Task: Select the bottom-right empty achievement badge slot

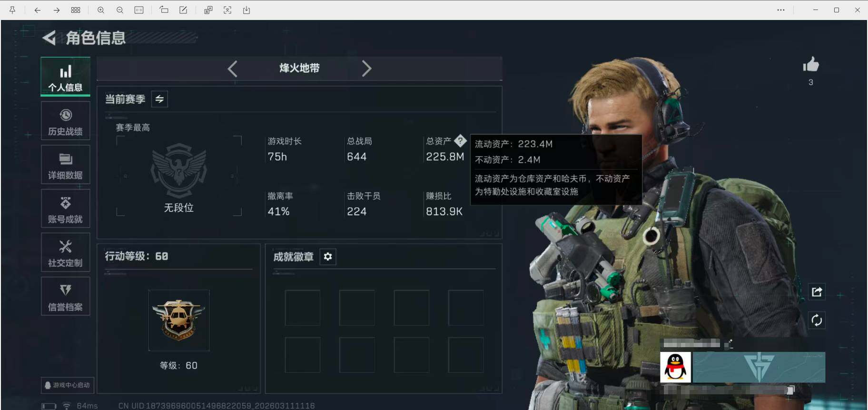Action: [466, 355]
